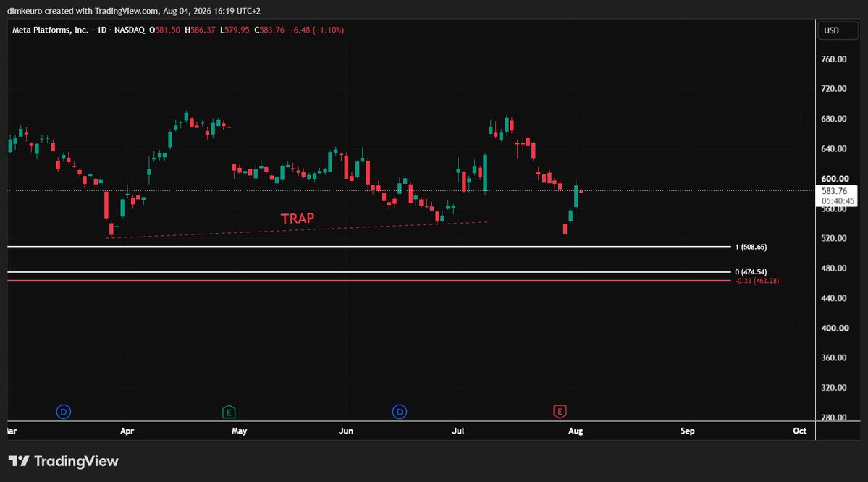This screenshot has height=482, width=868.
Task: Click the Jul label on time axis
Action: point(458,431)
